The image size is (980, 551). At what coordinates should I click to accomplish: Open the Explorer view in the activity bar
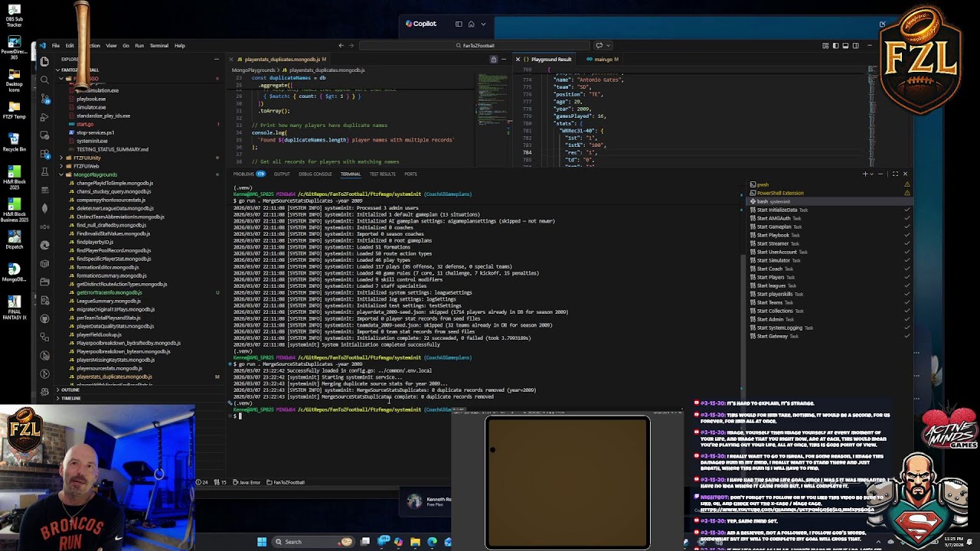point(44,60)
